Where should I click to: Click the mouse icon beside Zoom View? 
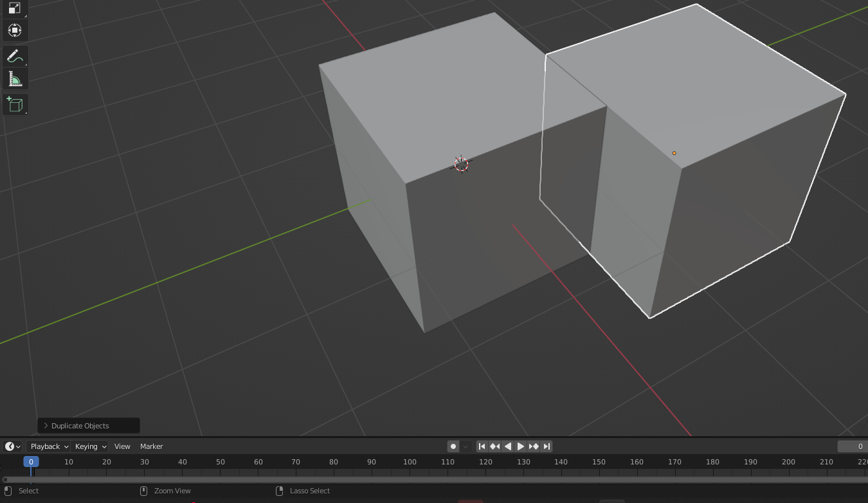coord(144,491)
